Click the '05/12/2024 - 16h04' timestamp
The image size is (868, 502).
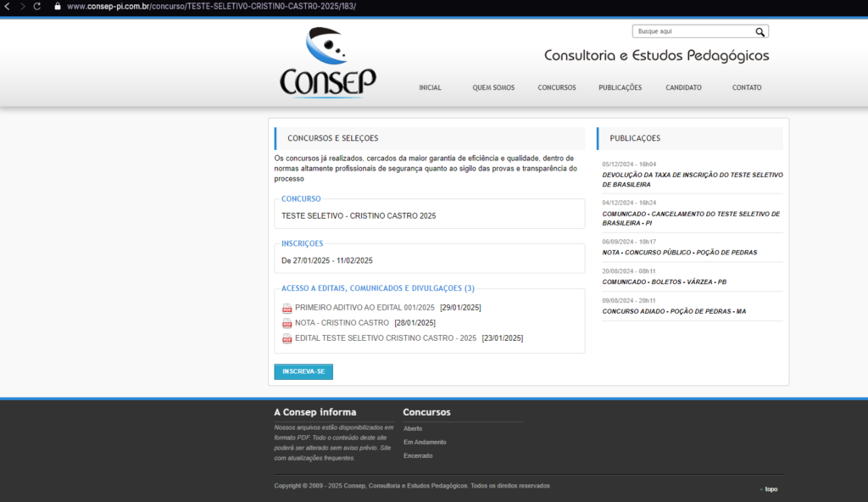(629, 164)
